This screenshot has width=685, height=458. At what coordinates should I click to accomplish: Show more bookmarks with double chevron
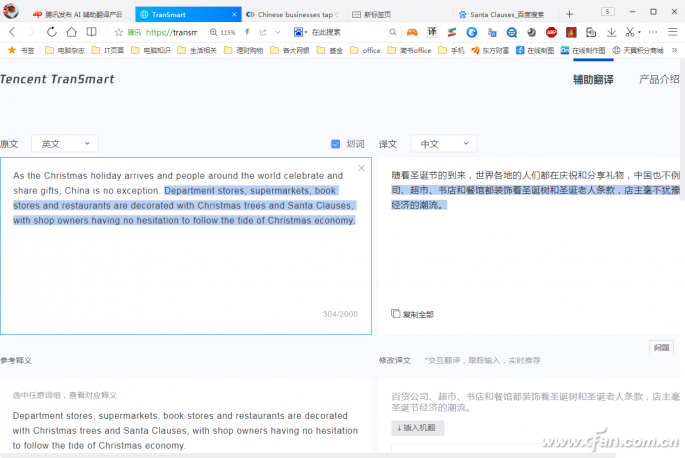tap(675, 50)
